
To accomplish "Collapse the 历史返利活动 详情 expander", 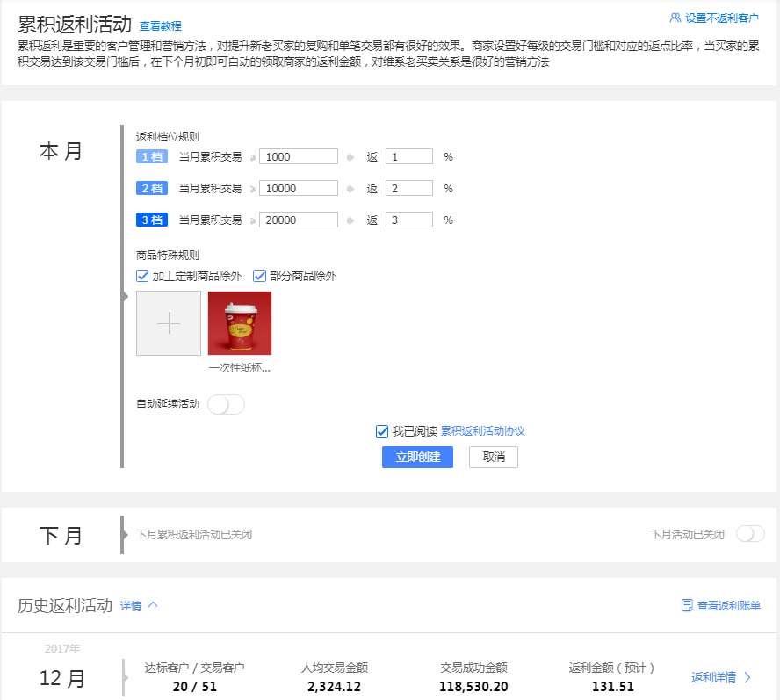I will pyautogui.click(x=139, y=605).
